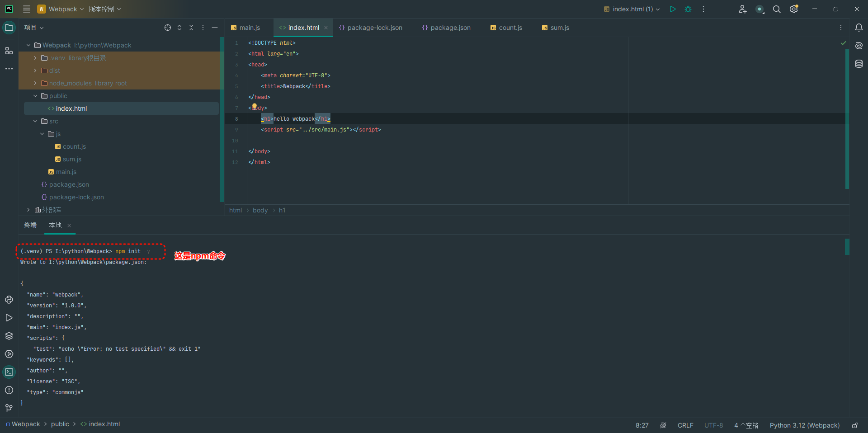The height and width of the screenshot is (433, 868).
Task: Collapse all items in project tree
Action: (x=191, y=28)
